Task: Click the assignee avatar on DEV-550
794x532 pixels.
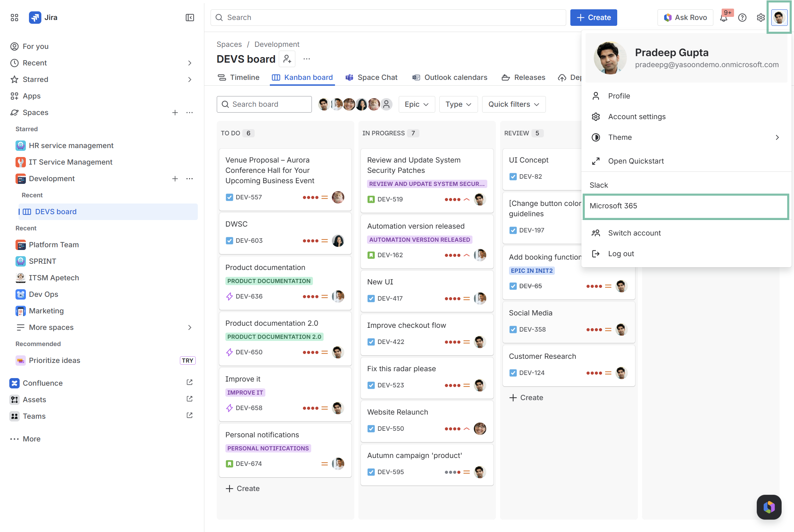Action: pos(480,429)
